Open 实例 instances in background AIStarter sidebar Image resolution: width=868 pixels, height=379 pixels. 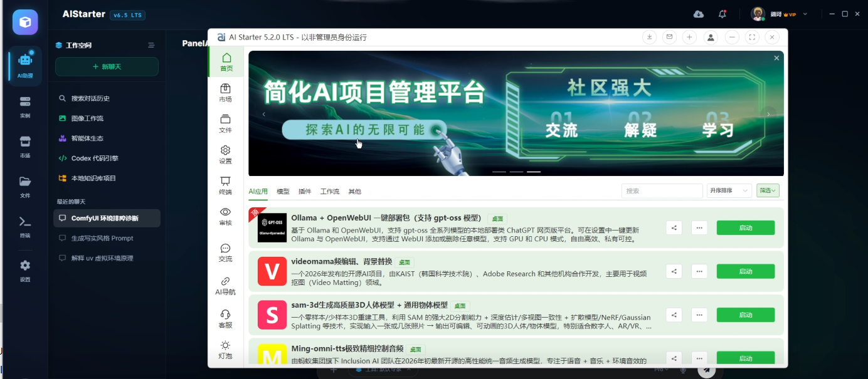click(25, 106)
